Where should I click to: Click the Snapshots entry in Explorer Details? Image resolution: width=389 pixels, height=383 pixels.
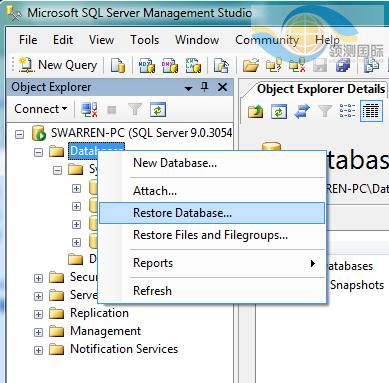[x=357, y=285]
